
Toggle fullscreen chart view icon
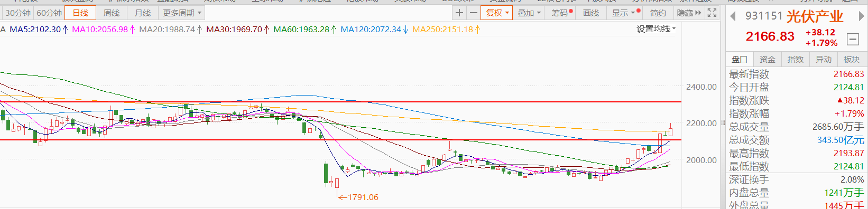coord(712,13)
